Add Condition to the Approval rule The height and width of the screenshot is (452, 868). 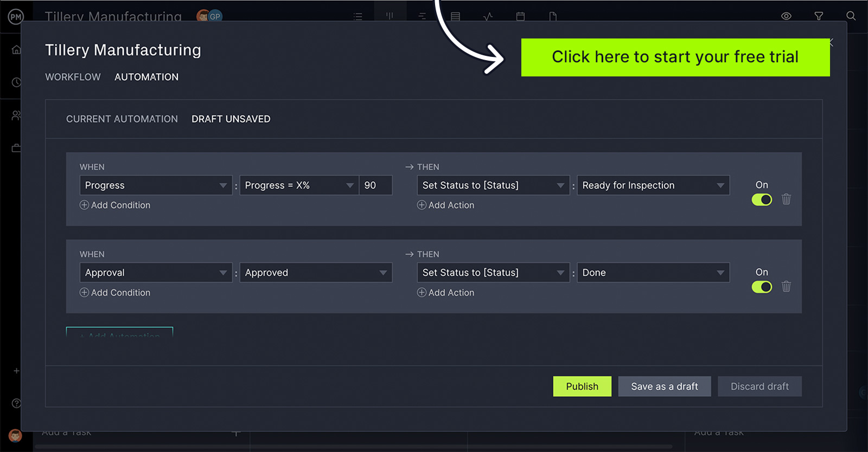click(115, 292)
